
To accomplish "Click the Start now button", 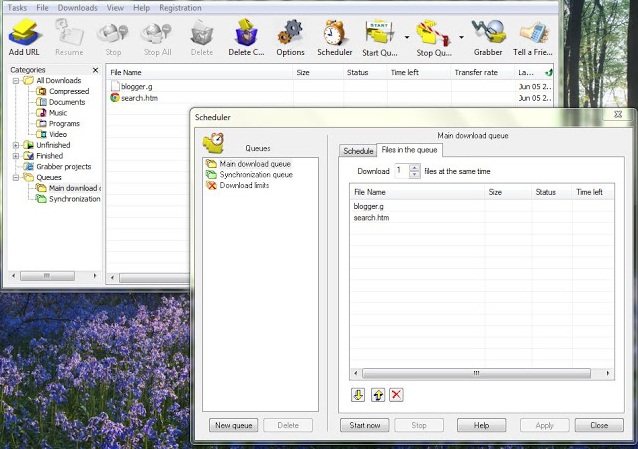I will pos(365,425).
